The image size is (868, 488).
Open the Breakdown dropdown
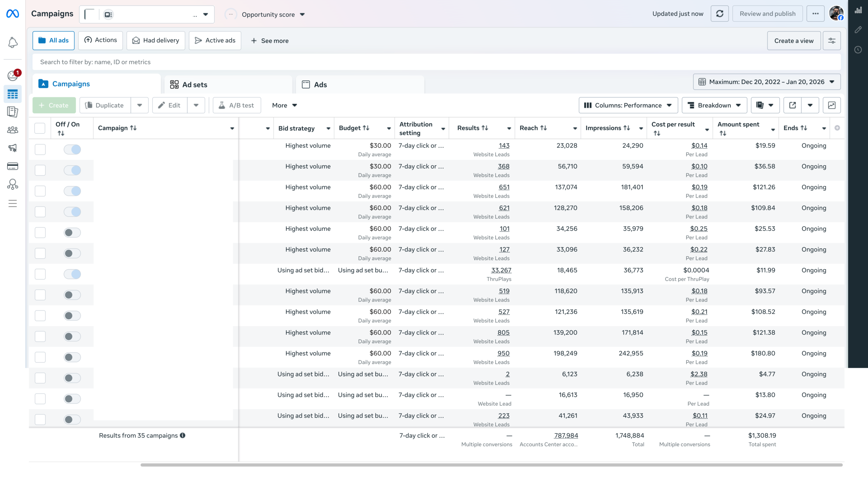coord(714,105)
